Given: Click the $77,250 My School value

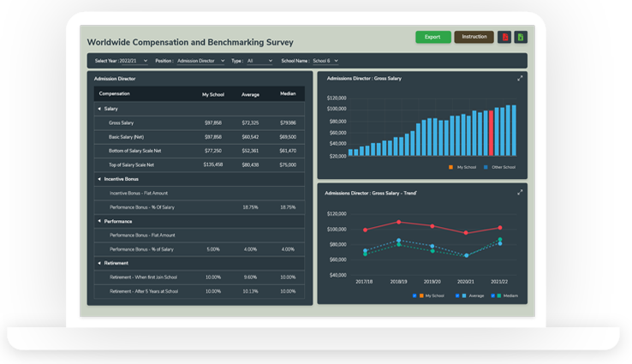Looking at the screenshot, I should click(213, 151).
